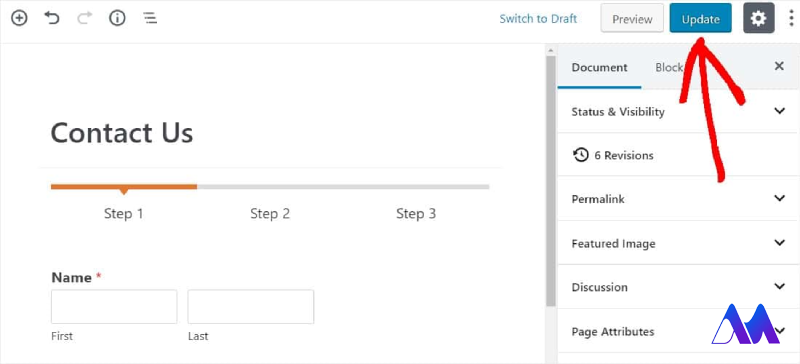This screenshot has width=800, height=364.
Task: Expand the Permalink panel
Action: 679,199
